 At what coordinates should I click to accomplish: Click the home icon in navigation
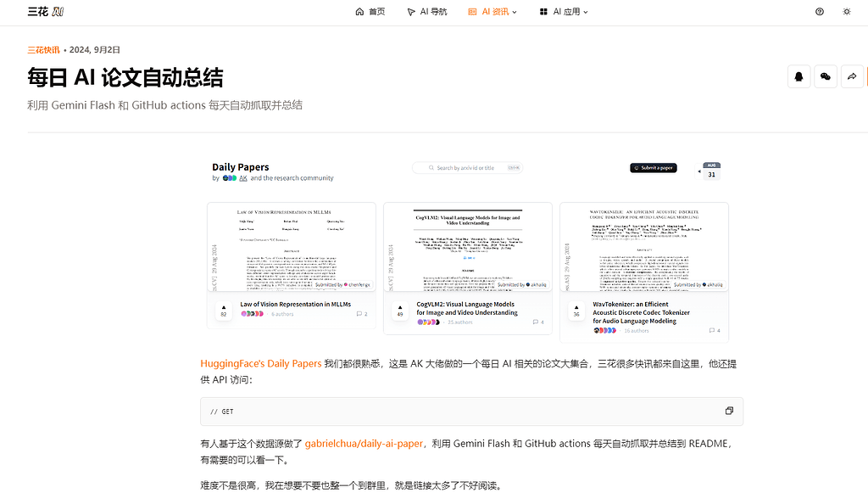[359, 12]
